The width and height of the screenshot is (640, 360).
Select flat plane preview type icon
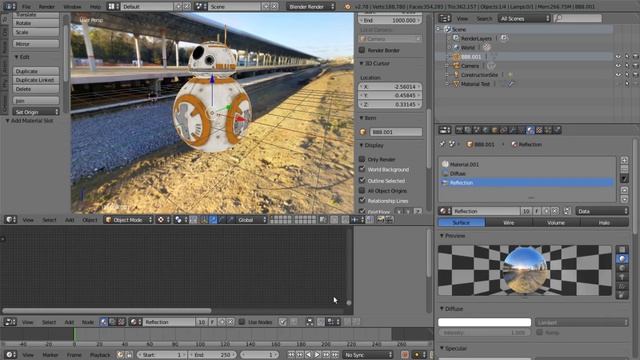tap(622, 249)
